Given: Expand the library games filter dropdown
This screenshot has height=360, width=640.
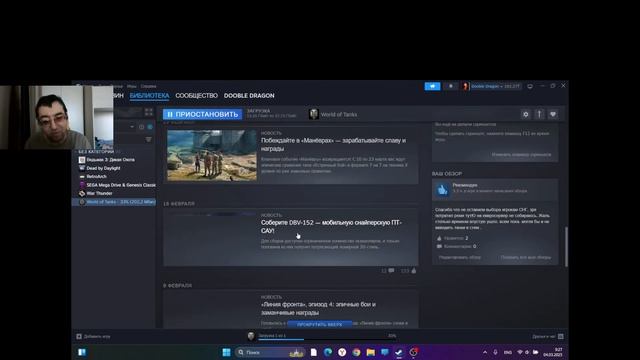Looking at the screenshot, I should click(132, 127).
